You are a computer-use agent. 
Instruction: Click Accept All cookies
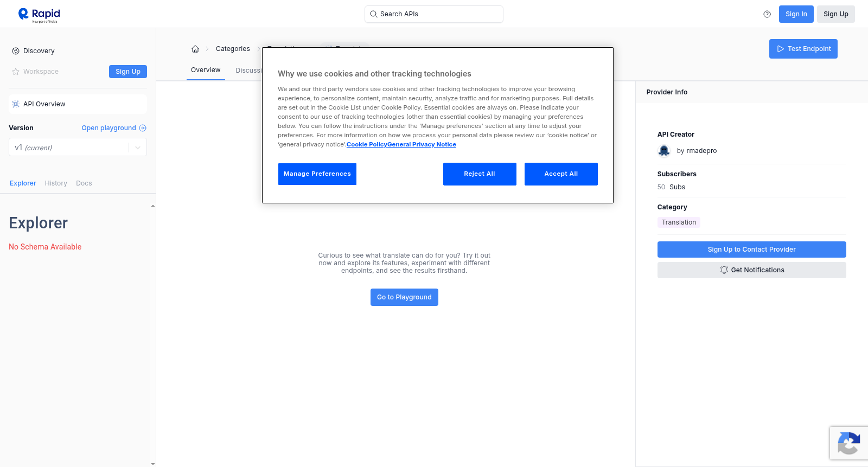click(x=561, y=174)
